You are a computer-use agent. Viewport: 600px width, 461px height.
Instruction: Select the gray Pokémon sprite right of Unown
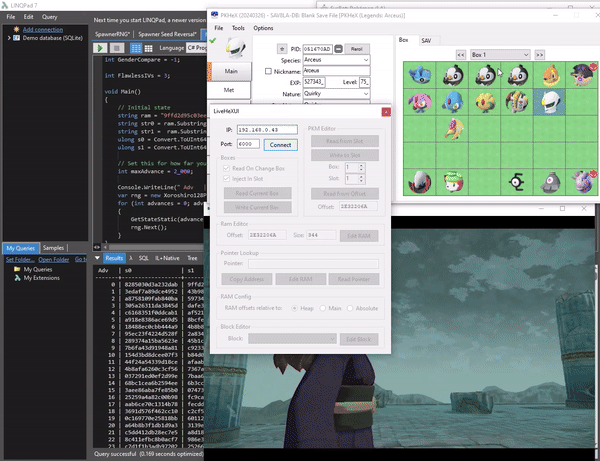(x=549, y=182)
